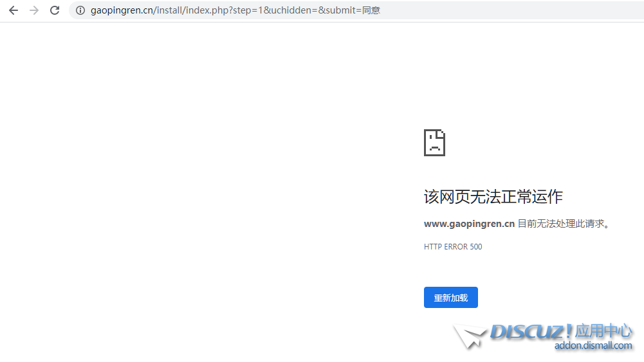Select the HTTP ERROR 500 text
Image resolution: width=644 pixels, height=362 pixels.
coord(453,247)
